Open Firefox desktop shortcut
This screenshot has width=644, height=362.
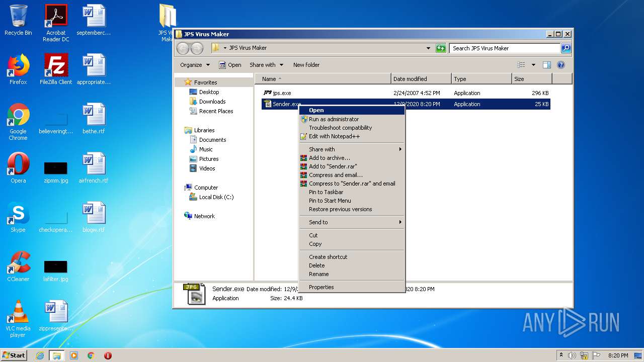pyautogui.click(x=18, y=69)
